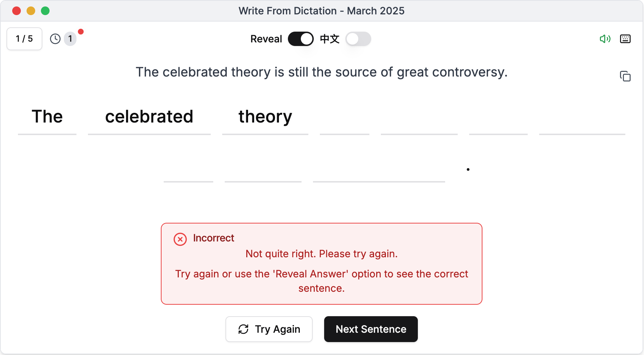The width and height of the screenshot is (644, 355).
Task: Click the attempt count badge
Action: [x=70, y=39]
